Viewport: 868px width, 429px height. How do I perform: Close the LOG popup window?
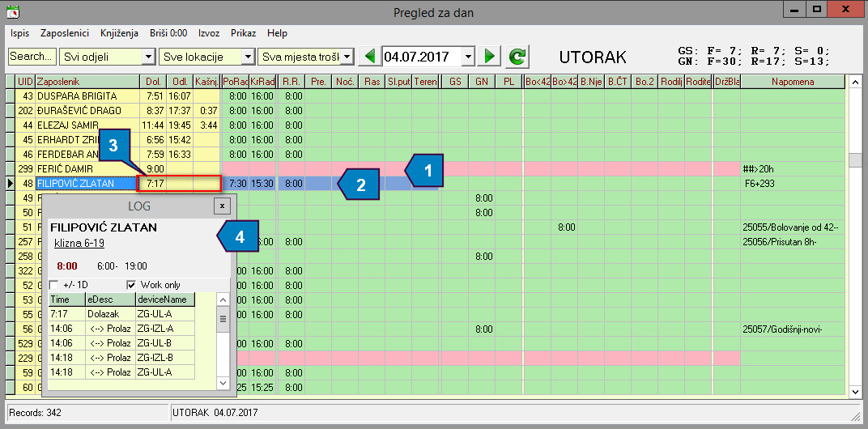(222, 206)
